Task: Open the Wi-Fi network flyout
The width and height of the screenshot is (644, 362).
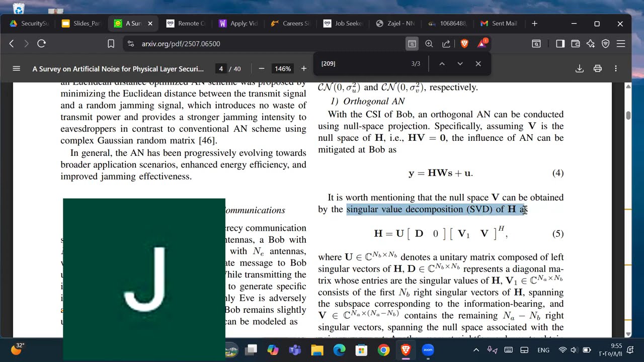Action: click(562, 350)
